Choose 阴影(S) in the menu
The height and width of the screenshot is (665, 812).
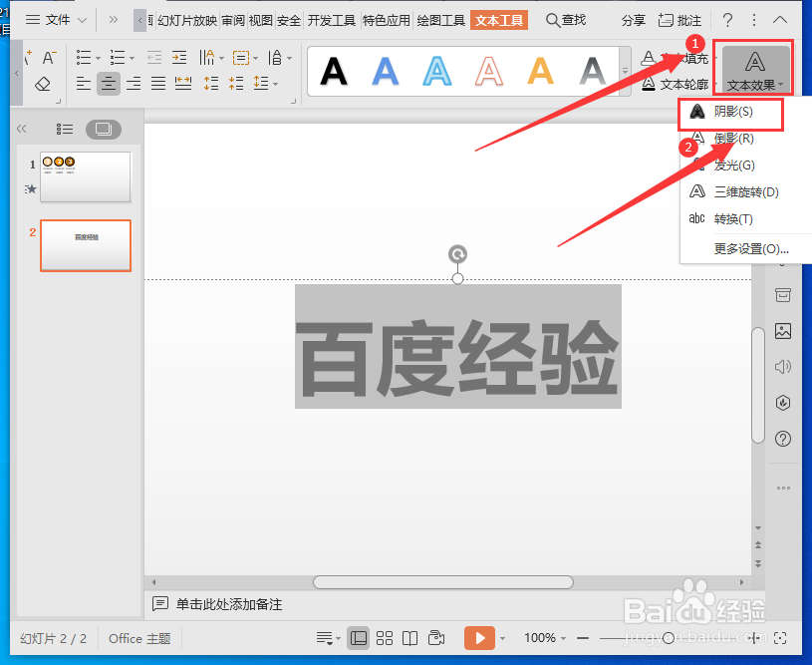[733, 112]
